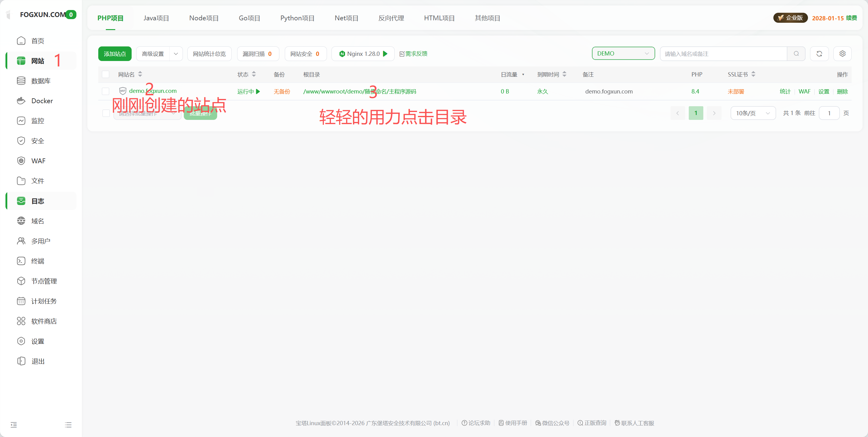Expand the 高级设置 dropdown arrow

(x=176, y=53)
